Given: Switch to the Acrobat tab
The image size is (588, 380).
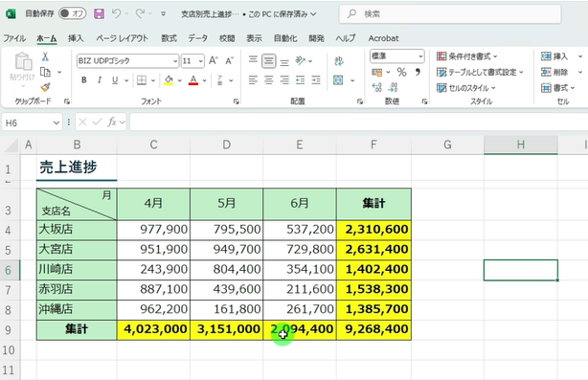Looking at the screenshot, I should [x=383, y=38].
